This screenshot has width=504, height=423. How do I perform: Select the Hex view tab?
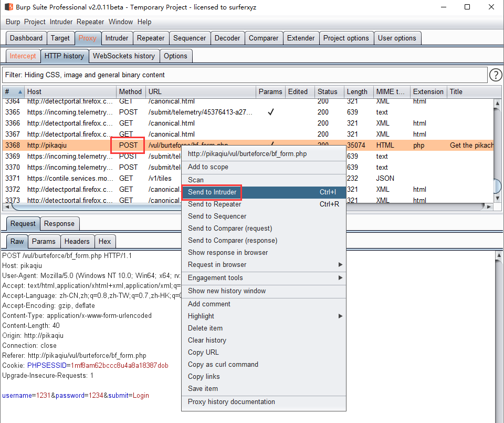105,242
